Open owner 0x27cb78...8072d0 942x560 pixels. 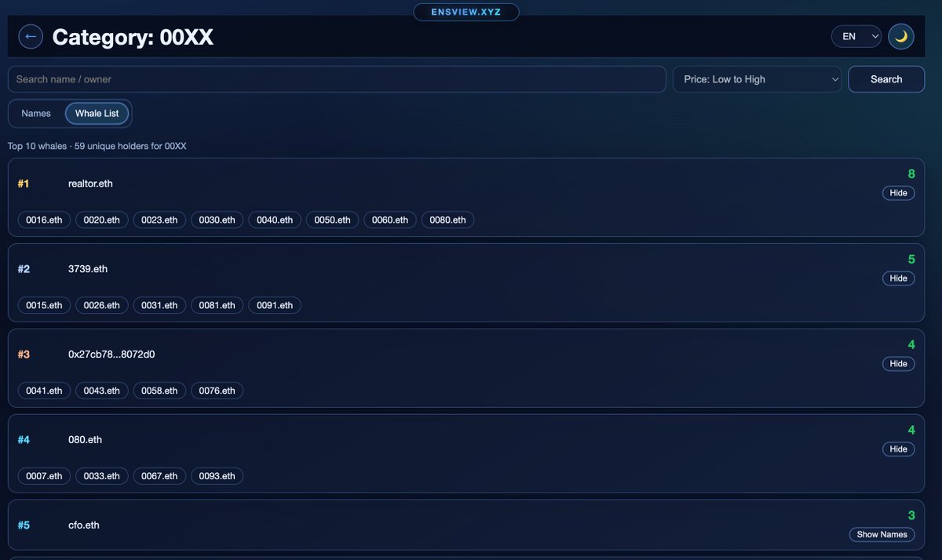click(x=111, y=355)
